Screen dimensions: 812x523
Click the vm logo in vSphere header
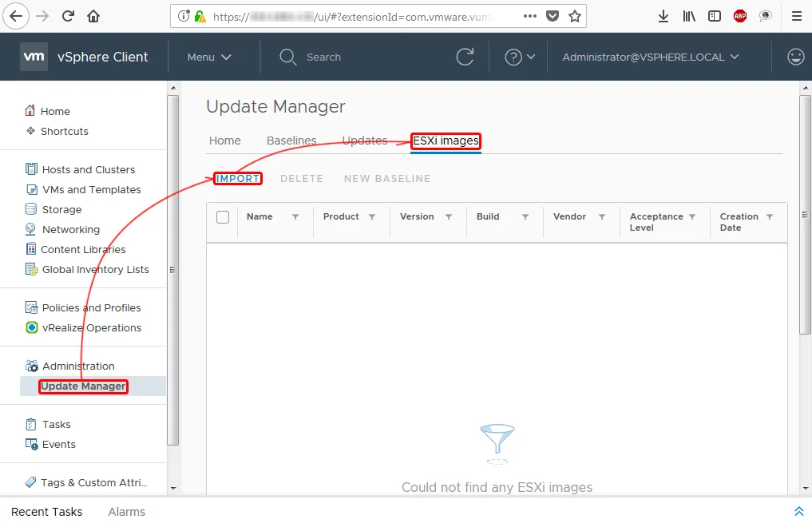click(x=34, y=57)
